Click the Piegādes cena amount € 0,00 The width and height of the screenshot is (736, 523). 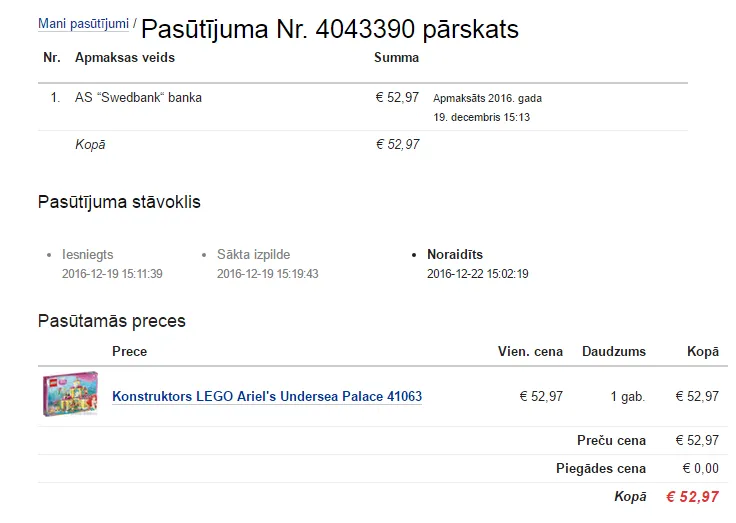[x=700, y=469]
